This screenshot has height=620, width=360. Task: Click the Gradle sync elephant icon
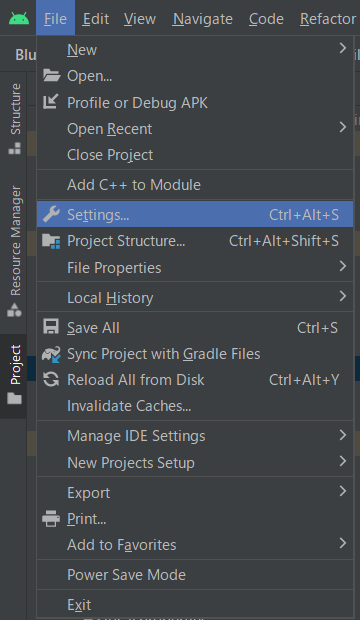click(x=51, y=354)
